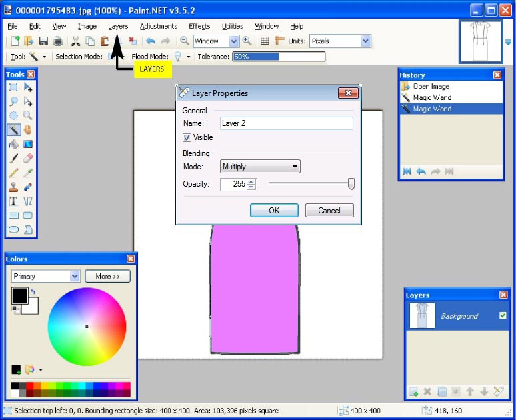The height and width of the screenshot is (420, 516).
Task: Click the Cut scissors icon
Action: click(x=75, y=41)
